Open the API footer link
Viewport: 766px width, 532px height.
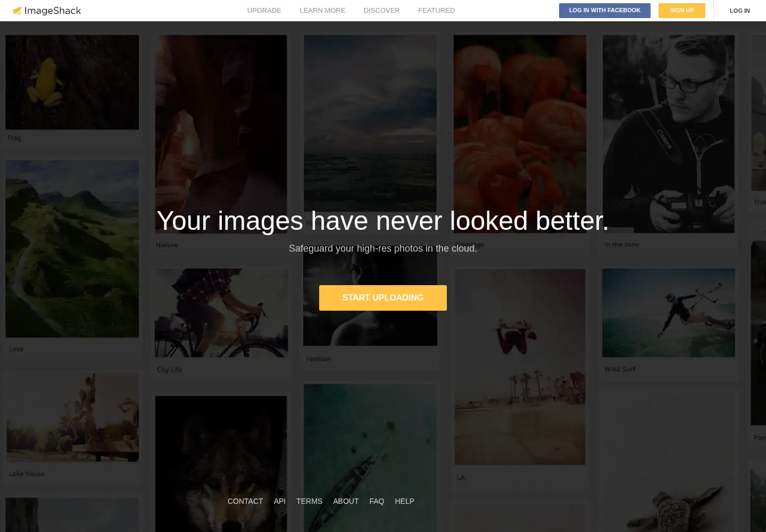280,501
